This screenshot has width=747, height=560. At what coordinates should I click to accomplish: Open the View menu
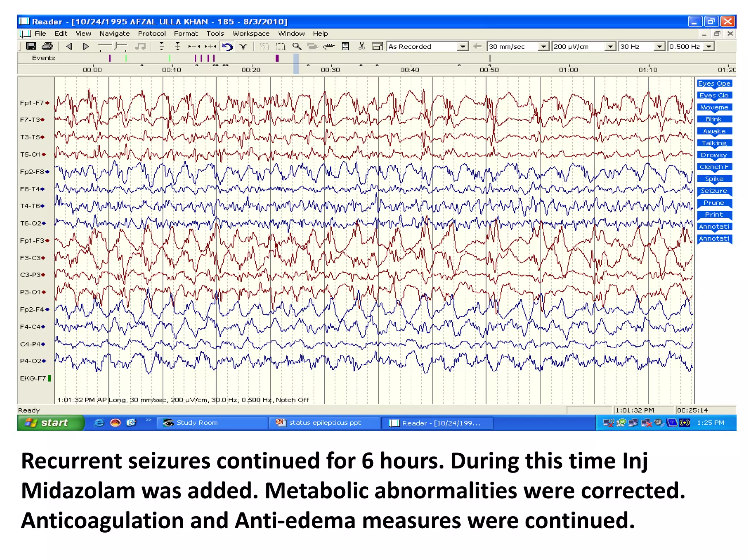coord(84,34)
